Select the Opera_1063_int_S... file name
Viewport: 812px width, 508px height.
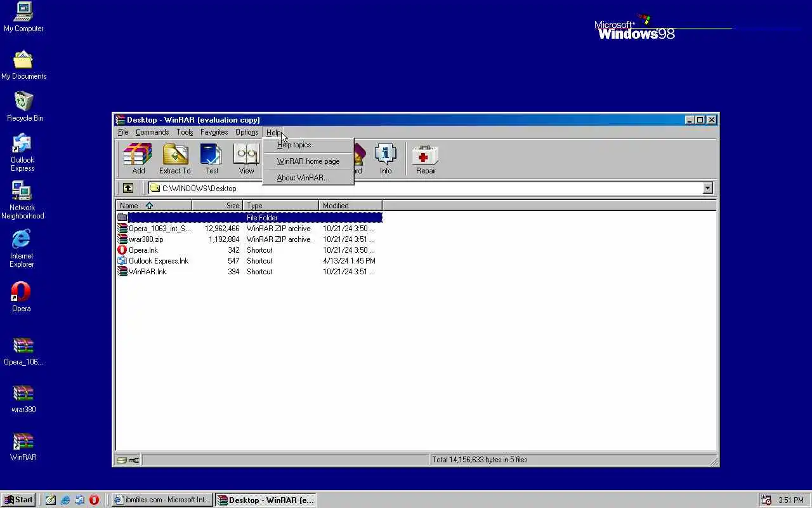tap(159, 228)
